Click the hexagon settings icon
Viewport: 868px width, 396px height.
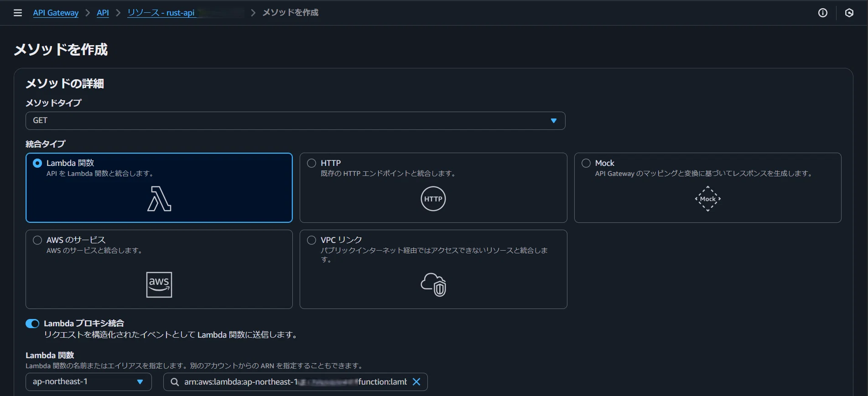[x=849, y=13]
